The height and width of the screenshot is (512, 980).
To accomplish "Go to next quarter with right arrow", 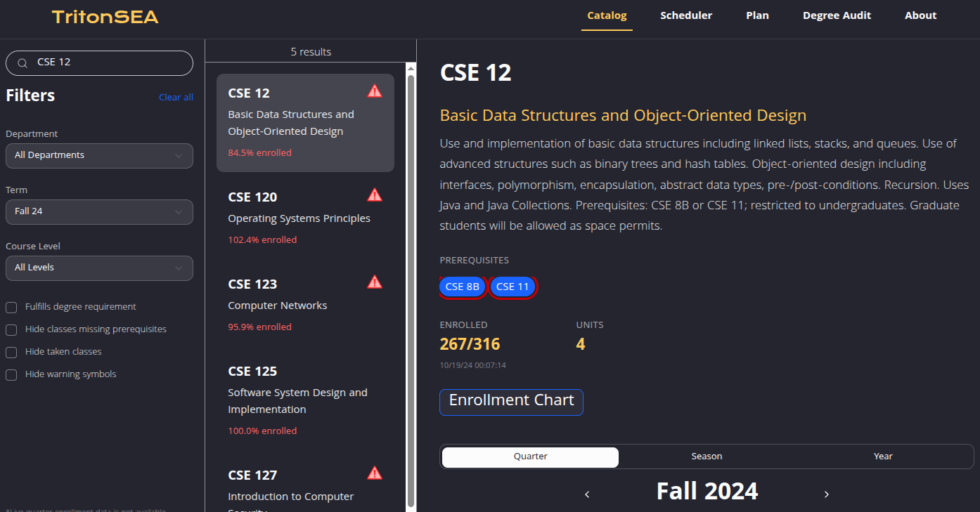I will click(826, 494).
